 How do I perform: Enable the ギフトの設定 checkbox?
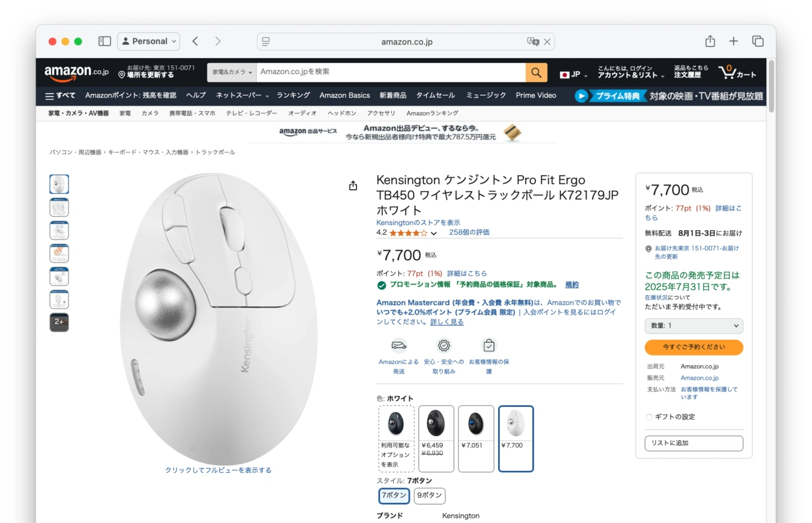point(649,417)
